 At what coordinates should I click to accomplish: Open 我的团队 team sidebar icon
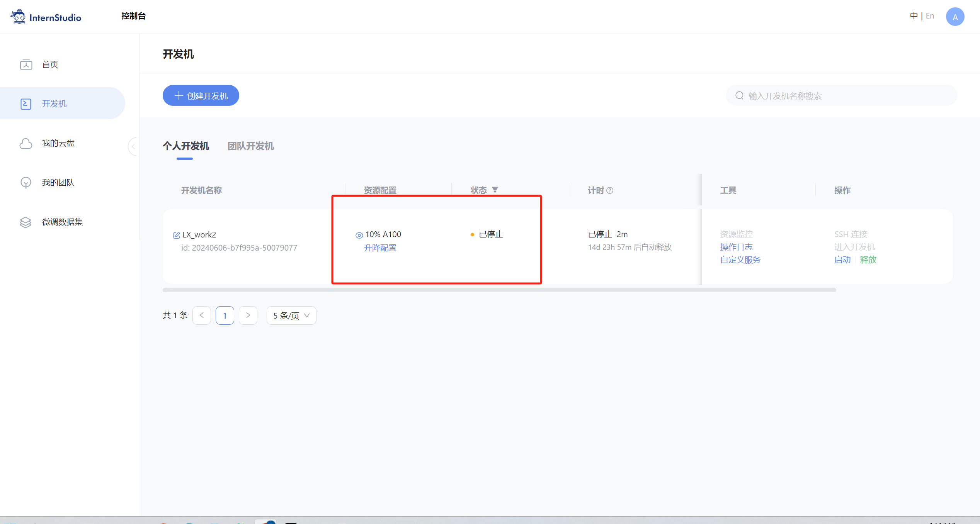(x=26, y=183)
